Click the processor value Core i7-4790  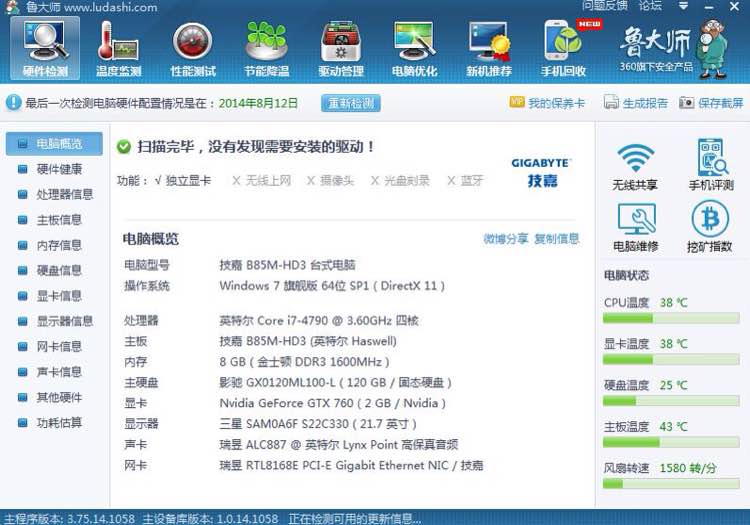[x=319, y=320]
